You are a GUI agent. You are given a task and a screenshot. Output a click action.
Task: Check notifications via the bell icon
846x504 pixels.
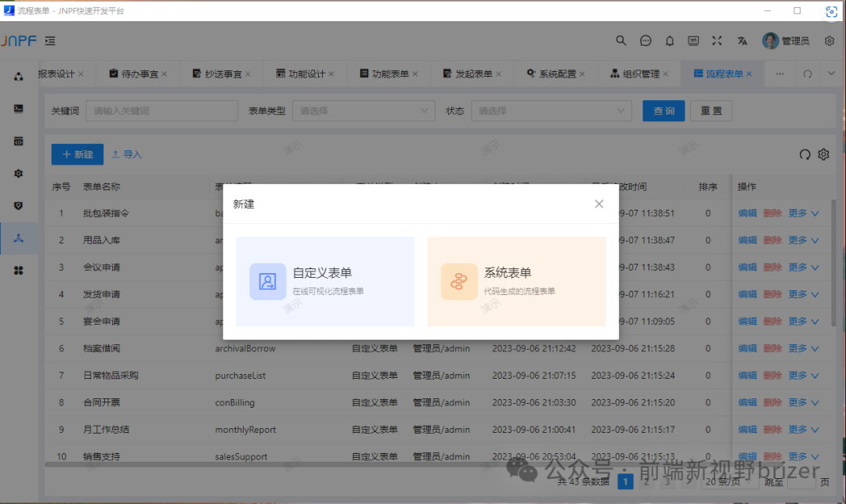coord(671,40)
